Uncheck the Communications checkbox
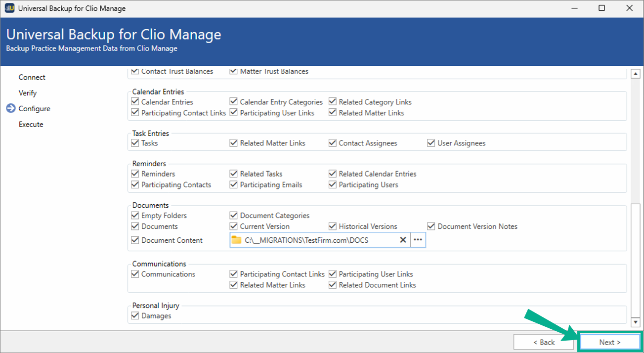 135,274
